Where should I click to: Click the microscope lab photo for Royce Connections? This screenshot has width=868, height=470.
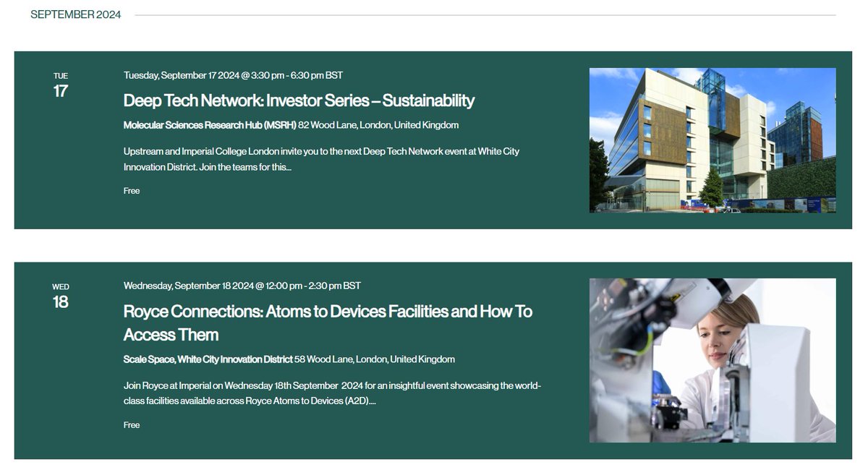pyautogui.click(x=712, y=359)
